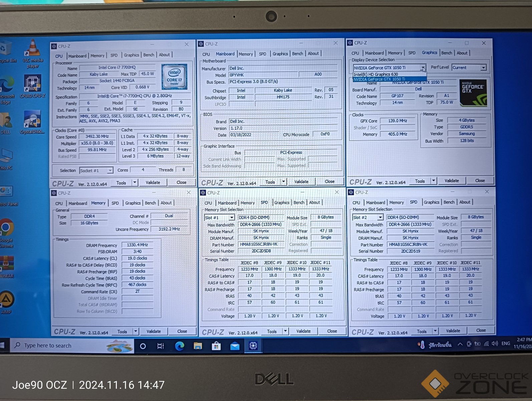
Task: Select Intel(R) HD Graphics 630 option
Action: [389, 75]
